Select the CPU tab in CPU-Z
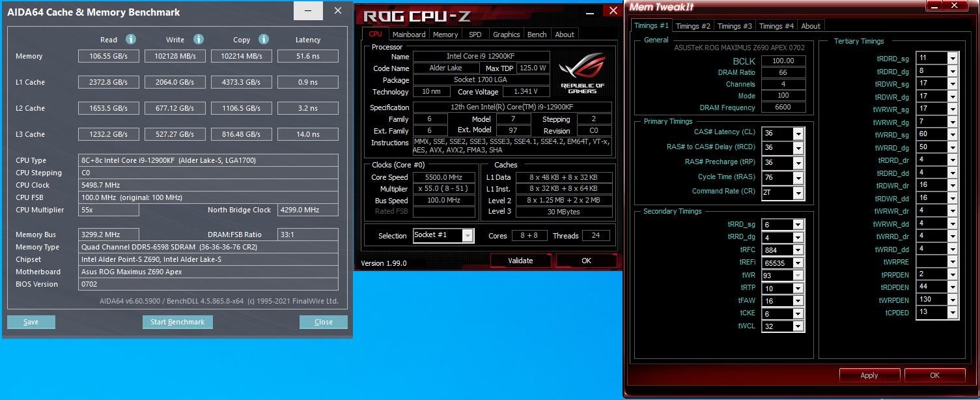This screenshot has height=400, width=980. pos(376,34)
